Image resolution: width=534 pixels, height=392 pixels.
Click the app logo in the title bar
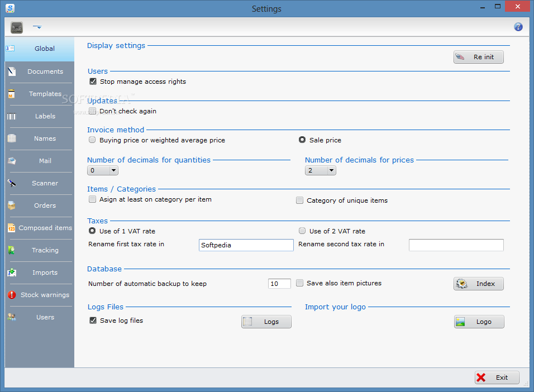pyautogui.click(x=10, y=8)
